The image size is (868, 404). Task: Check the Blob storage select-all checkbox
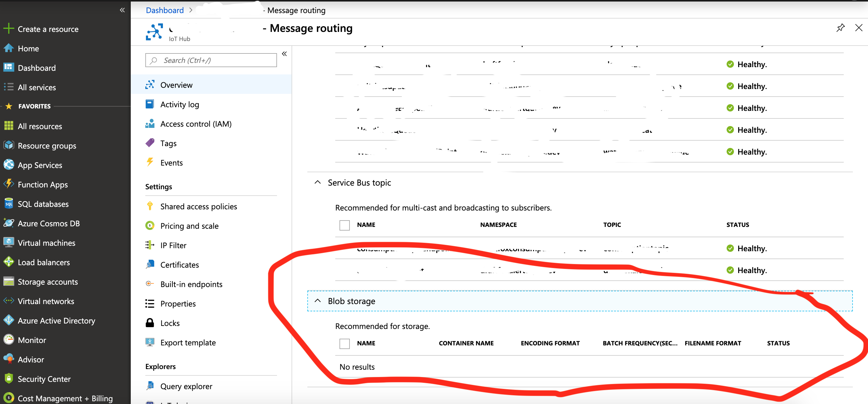[x=344, y=343]
